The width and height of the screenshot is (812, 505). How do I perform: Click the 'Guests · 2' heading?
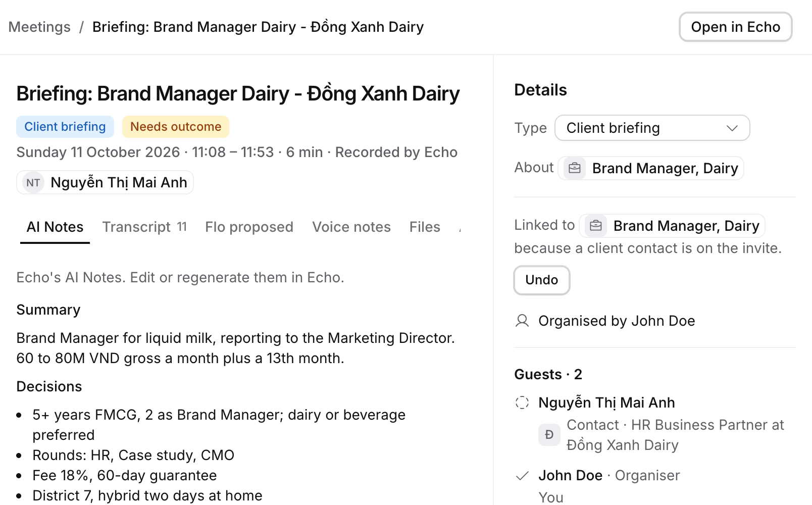[x=548, y=374]
